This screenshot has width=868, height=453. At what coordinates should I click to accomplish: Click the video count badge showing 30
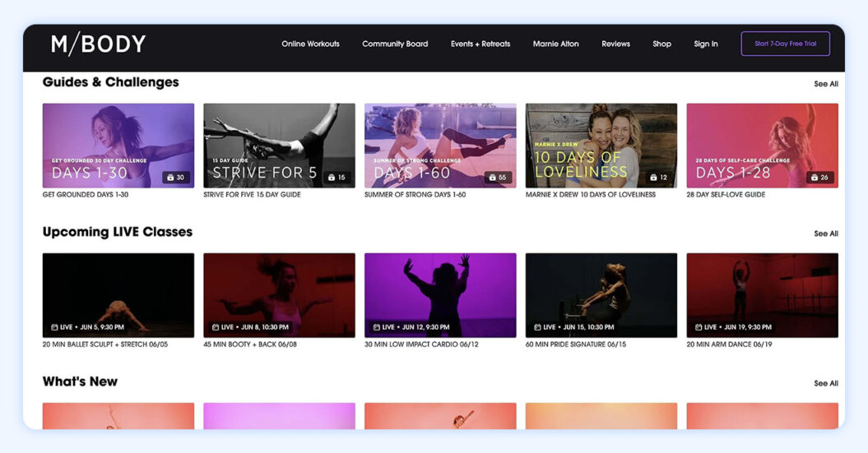click(x=175, y=177)
